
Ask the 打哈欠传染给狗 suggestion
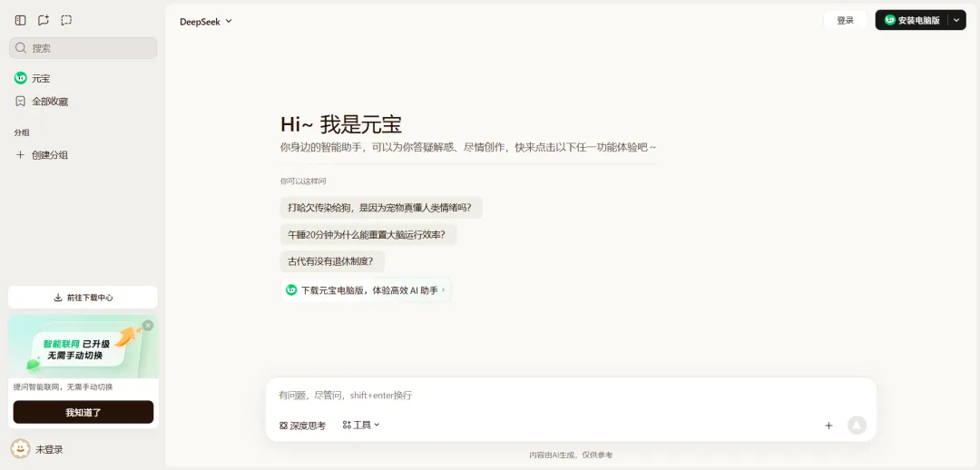pos(380,208)
